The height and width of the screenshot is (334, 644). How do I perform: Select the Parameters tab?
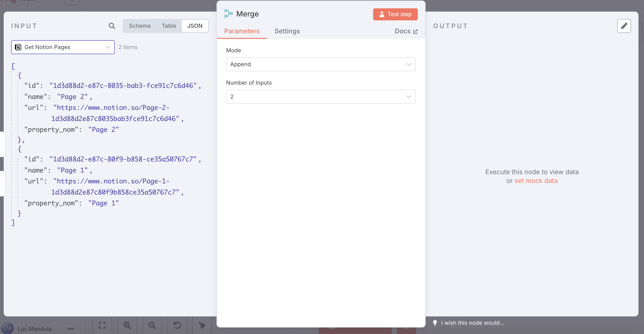(242, 31)
